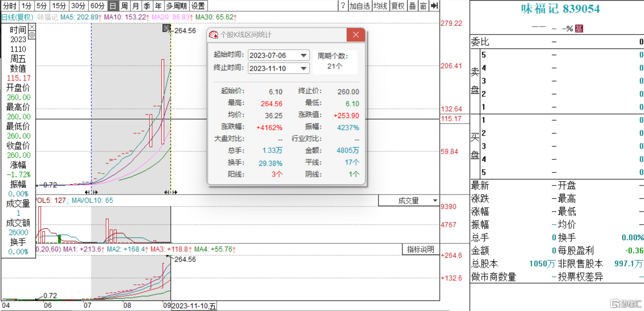
Task: Click the 总股本 1050万 value
Action: click(542, 264)
